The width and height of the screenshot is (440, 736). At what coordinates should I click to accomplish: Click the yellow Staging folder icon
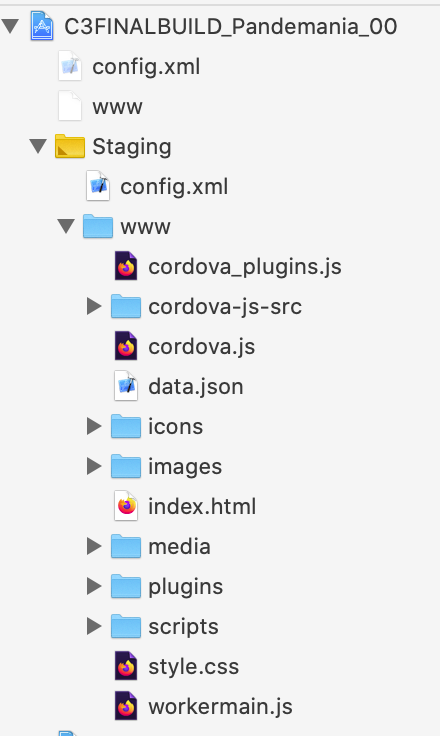click(70, 146)
